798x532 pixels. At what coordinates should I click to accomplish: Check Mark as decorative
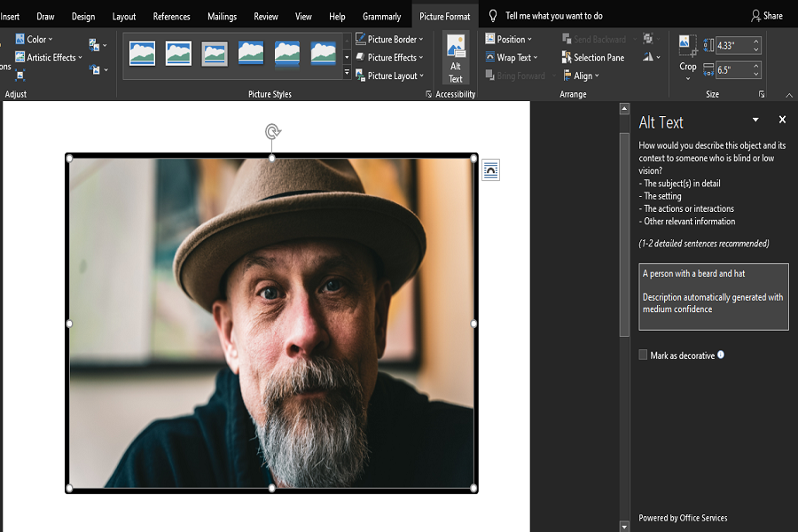coord(642,355)
